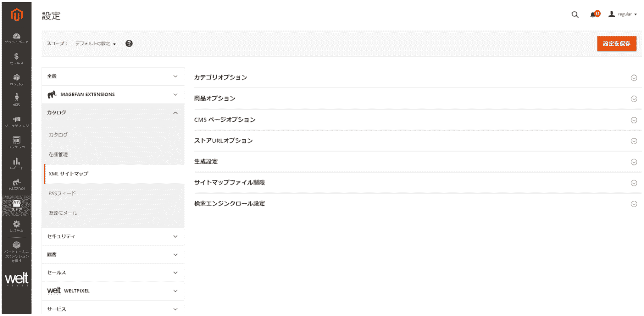The image size is (644, 316).
Task: Open the notifications bell showing 12 alerts
Action: [x=594, y=15]
